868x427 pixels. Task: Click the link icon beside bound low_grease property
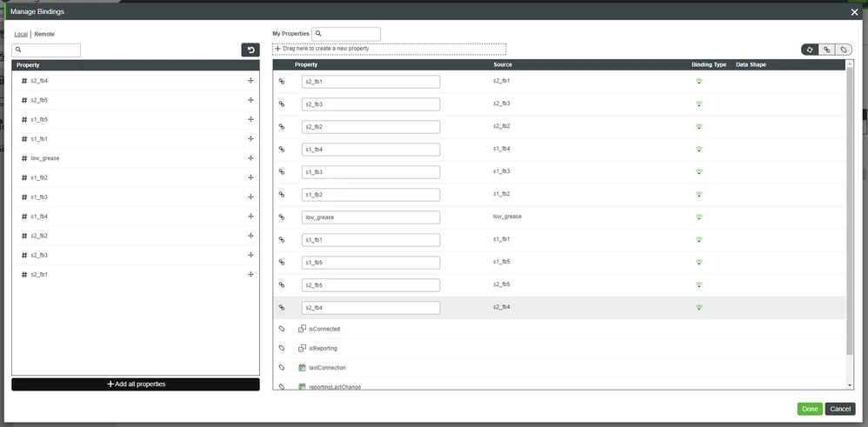point(281,217)
